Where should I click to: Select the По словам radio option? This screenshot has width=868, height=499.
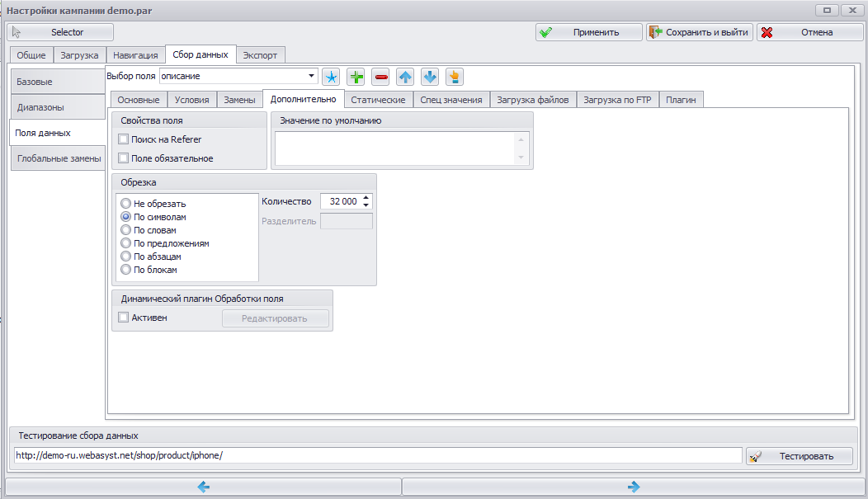click(x=125, y=230)
